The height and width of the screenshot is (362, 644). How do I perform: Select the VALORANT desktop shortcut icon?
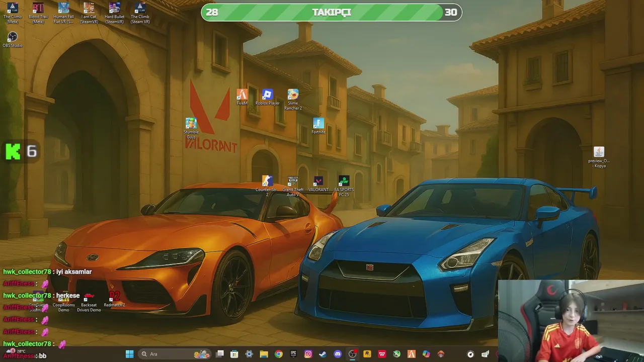(x=318, y=184)
